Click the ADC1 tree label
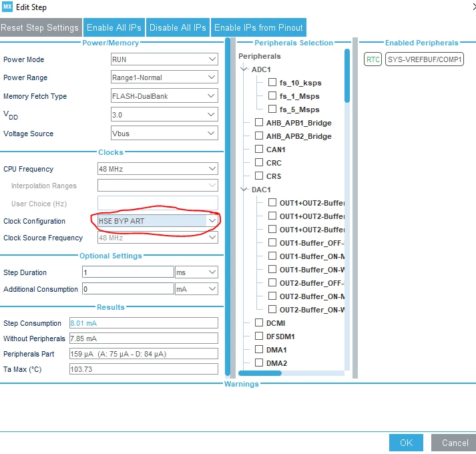This screenshot has width=476, height=454. pyautogui.click(x=261, y=69)
